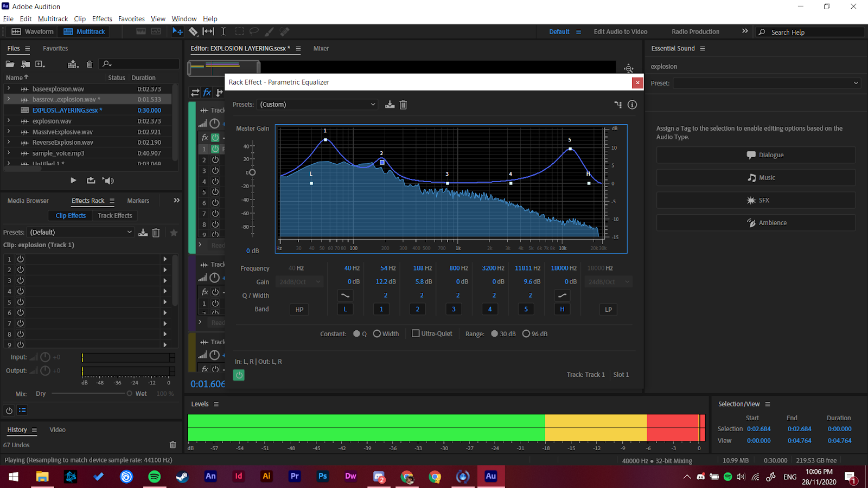Switch to Markers tab
This screenshot has height=488, width=868.
tap(138, 201)
